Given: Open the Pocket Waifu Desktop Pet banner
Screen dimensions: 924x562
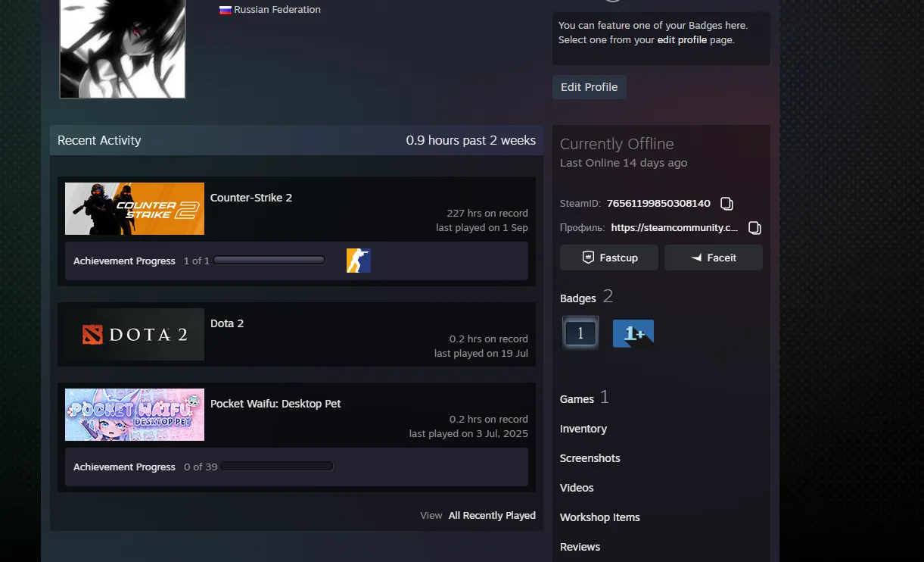Looking at the screenshot, I should pos(135,414).
